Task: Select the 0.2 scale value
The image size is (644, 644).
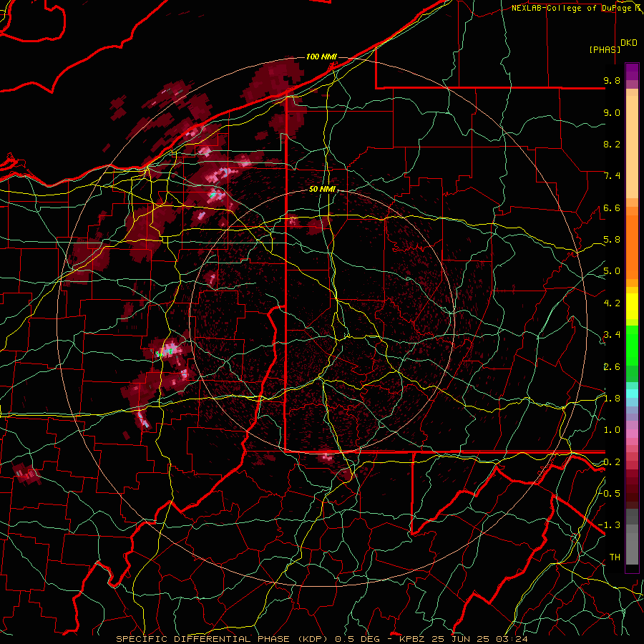Action: pos(612,462)
